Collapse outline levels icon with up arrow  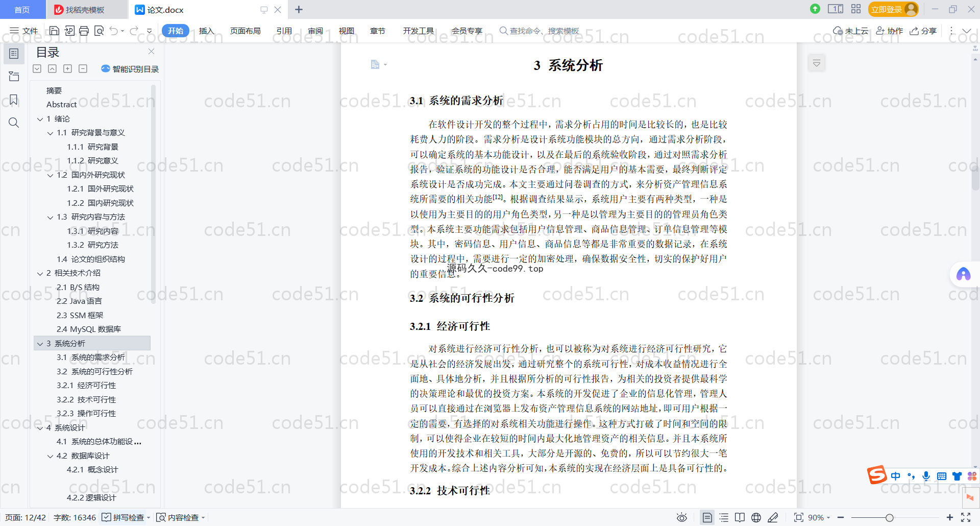click(x=52, y=68)
